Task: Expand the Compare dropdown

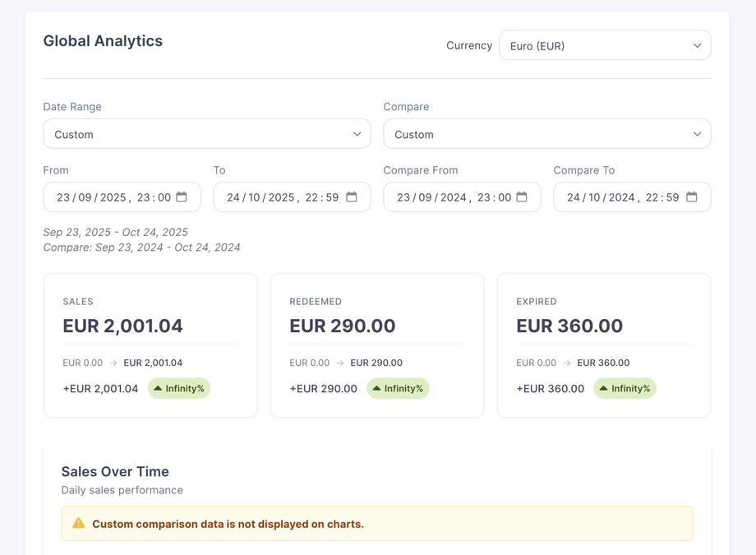Action: pos(546,134)
